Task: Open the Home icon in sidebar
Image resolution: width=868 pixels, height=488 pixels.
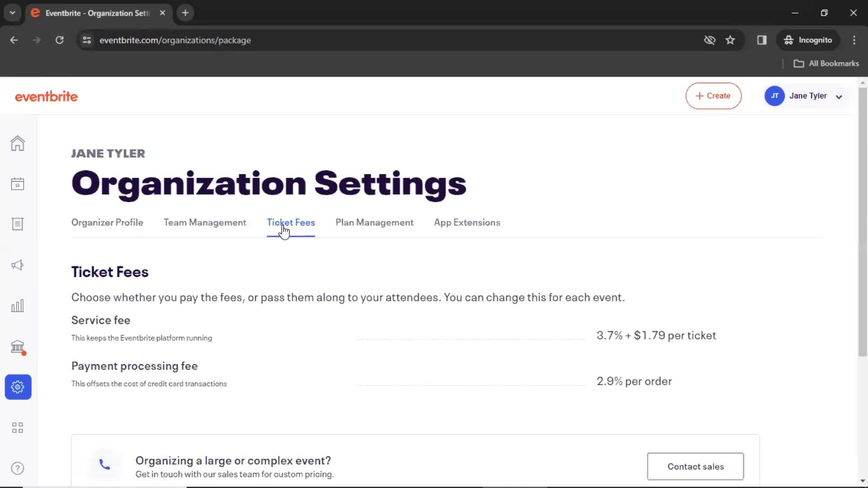Action: tap(18, 143)
